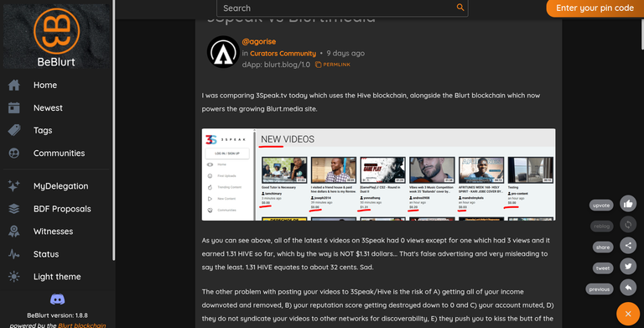Open the Tags page
This screenshot has width=644, height=328.
pyautogui.click(x=43, y=130)
